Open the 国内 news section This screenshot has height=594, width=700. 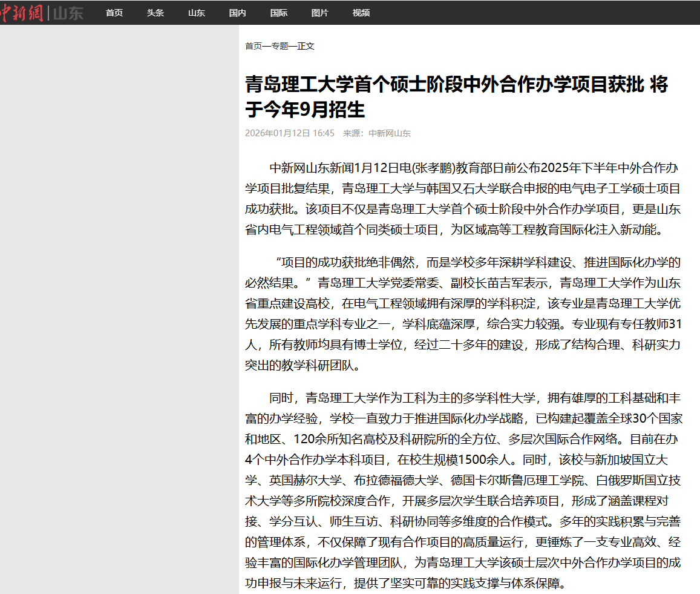[238, 13]
